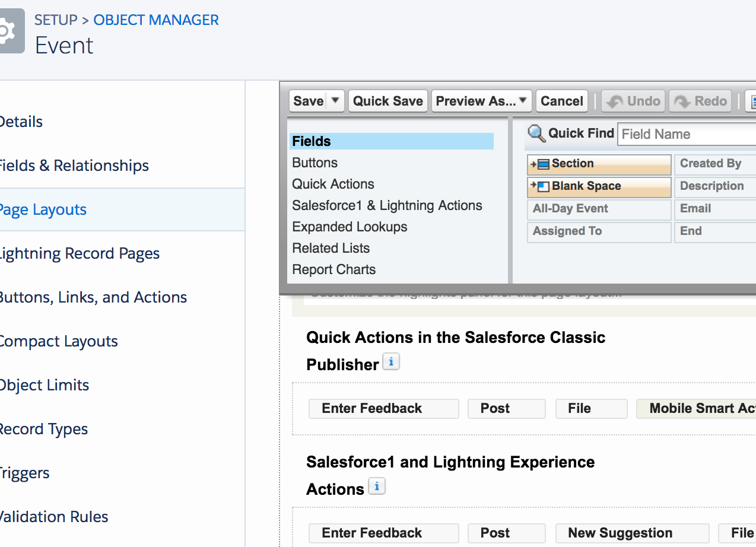
Task: Open Fields & Relationships in sidebar
Action: pos(74,166)
